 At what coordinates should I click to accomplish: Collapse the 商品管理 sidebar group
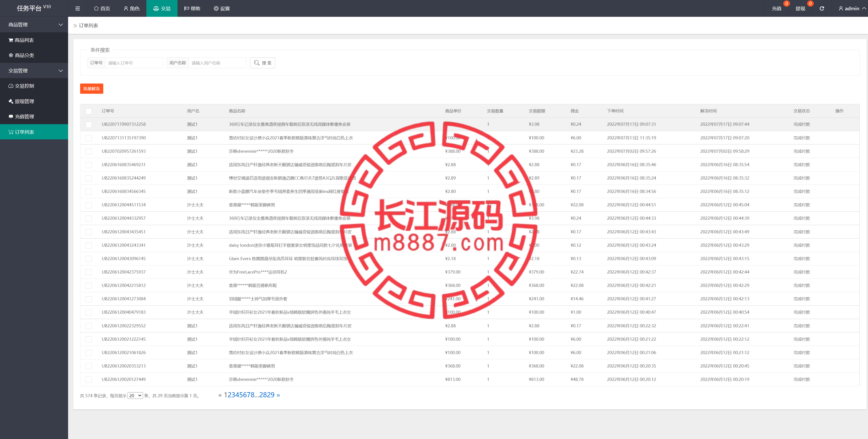pos(34,25)
